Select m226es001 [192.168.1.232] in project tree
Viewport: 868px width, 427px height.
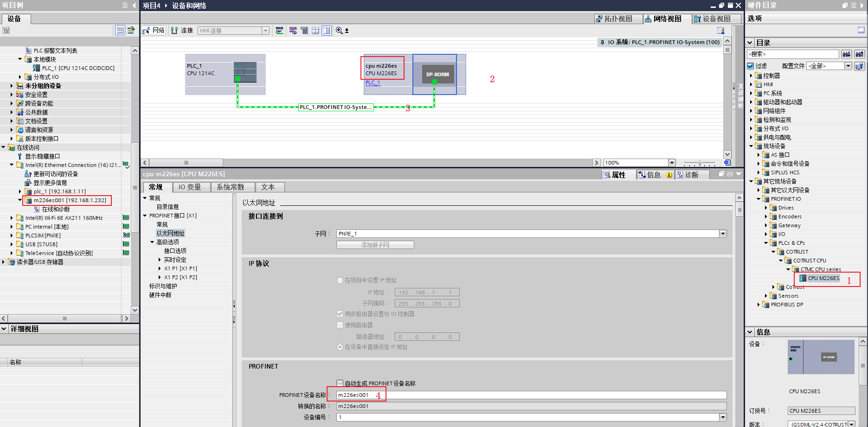click(70, 200)
